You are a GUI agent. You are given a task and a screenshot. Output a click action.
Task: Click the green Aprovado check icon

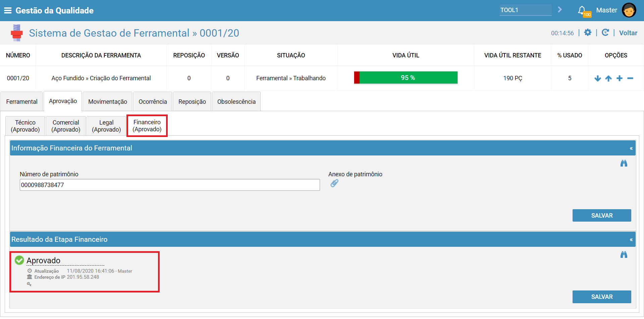click(x=19, y=260)
